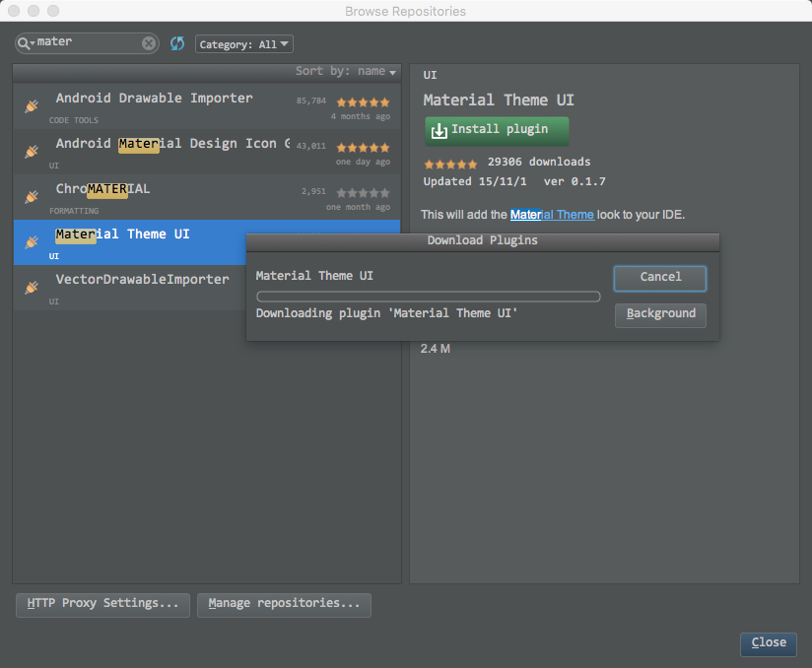
Task: Click the 'one month ago' label
Action: 358,207
